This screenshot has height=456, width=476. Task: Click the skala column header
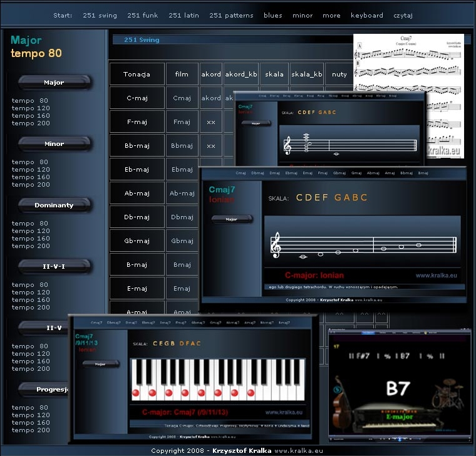(274, 74)
